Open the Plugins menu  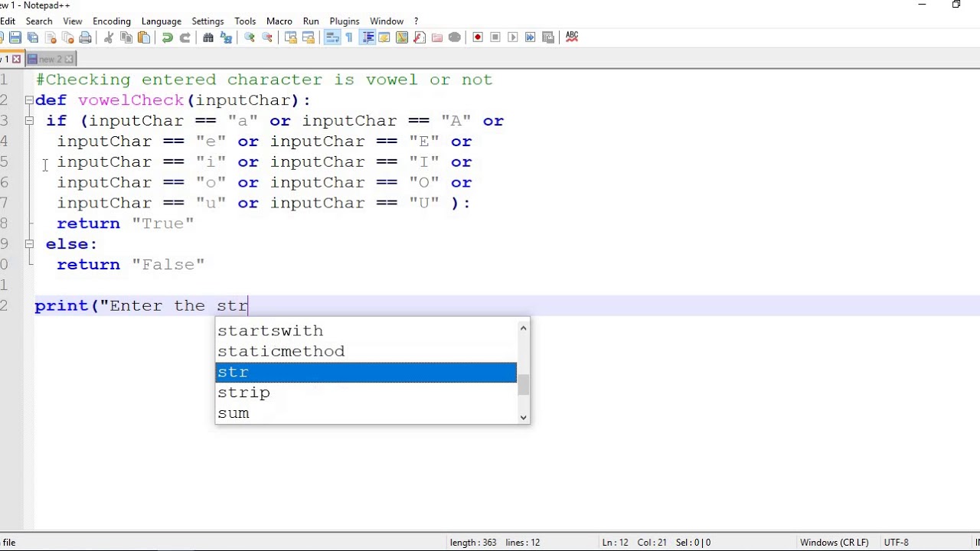[x=345, y=21]
